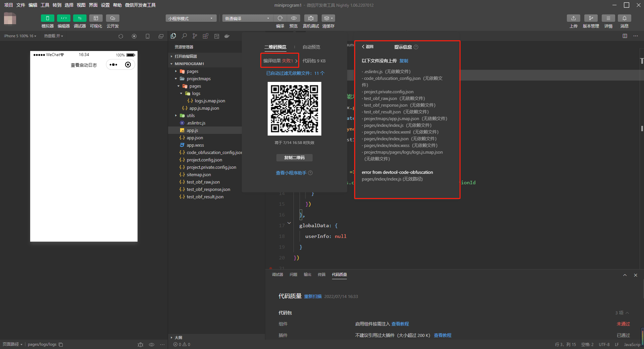Select the explorer files icon
The image size is (644, 349).
pyautogui.click(x=173, y=36)
